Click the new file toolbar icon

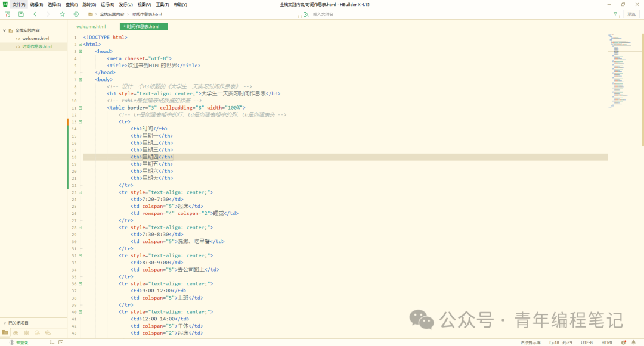(x=7, y=14)
